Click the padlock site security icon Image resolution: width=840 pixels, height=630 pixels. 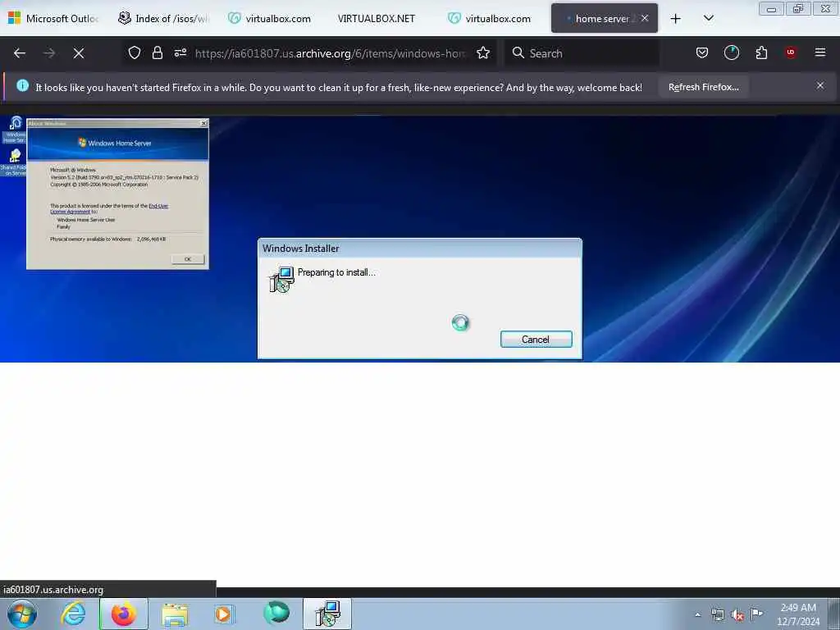click(x=157, y=52)
